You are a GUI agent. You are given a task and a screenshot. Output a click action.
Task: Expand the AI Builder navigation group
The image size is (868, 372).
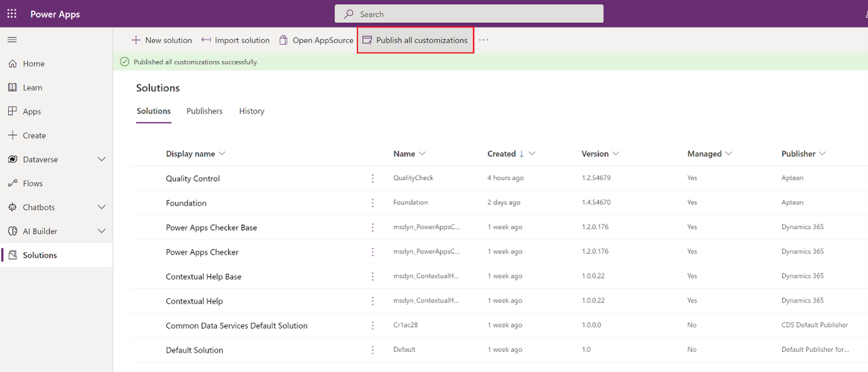coord(101,231)
